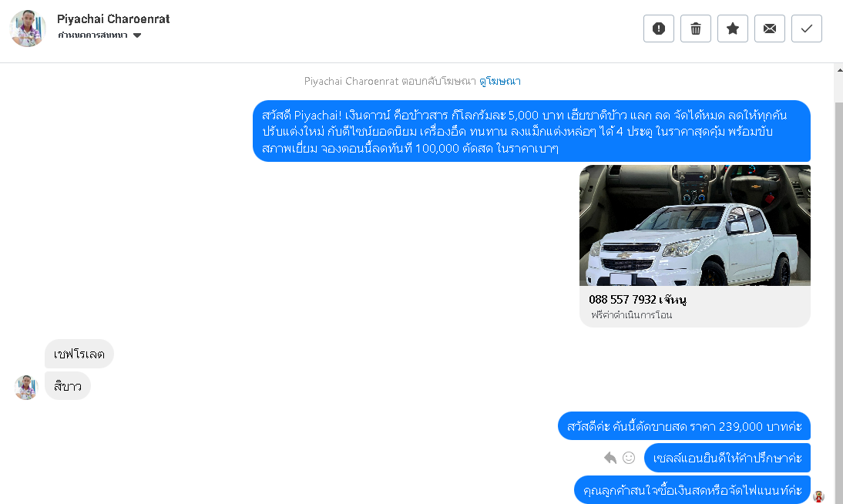Click Piyachai Charoenrat name in header

113,18
